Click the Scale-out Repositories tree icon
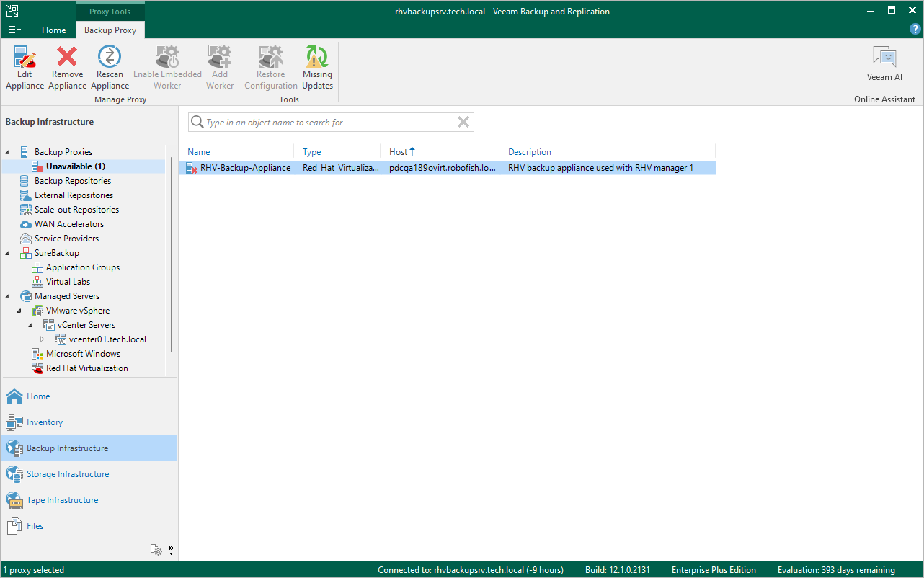 [x=25, y=210]
